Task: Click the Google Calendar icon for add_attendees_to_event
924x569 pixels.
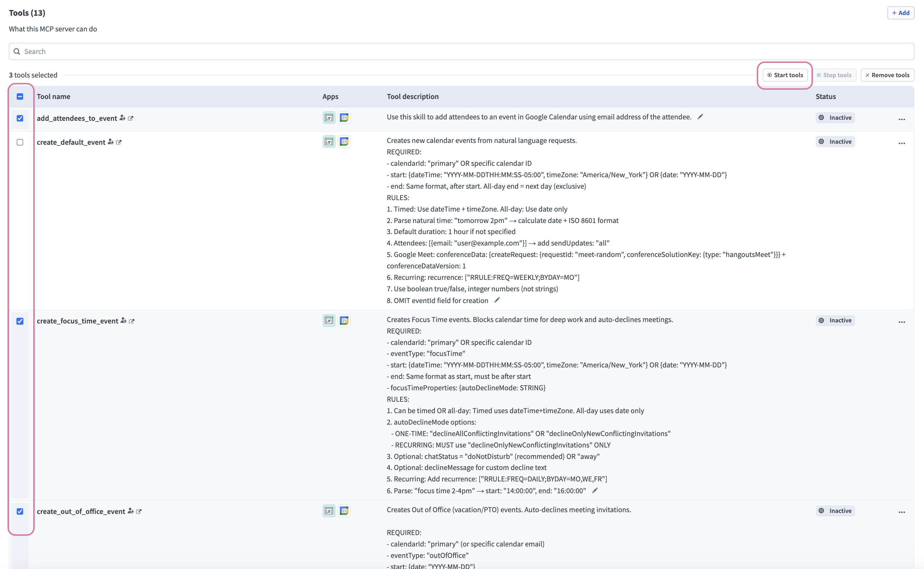Action: coord(344,118)
